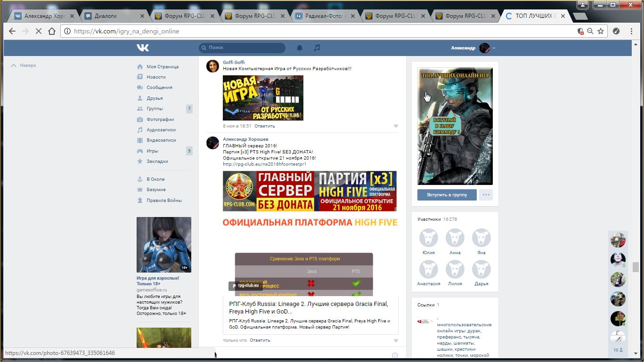Click the page vertical scrollbar thumb
Screen dimensions: 644x362
636,267
